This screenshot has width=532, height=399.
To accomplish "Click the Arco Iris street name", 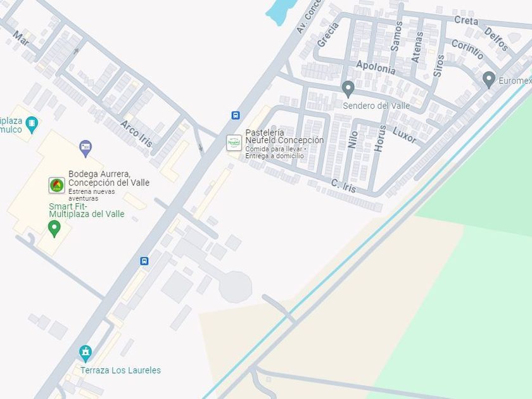I will (136, 134).
